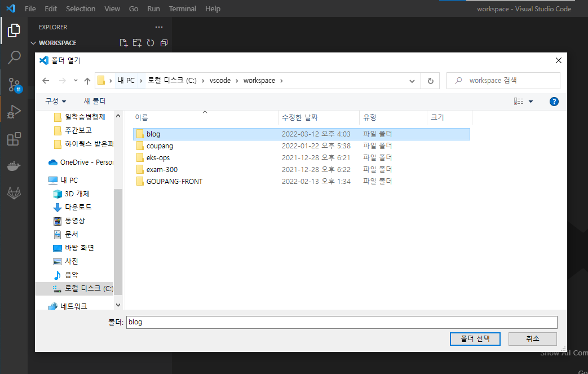
Task: Collapse the WORKSPACE section in Explorer
Action: click(33, 43)
